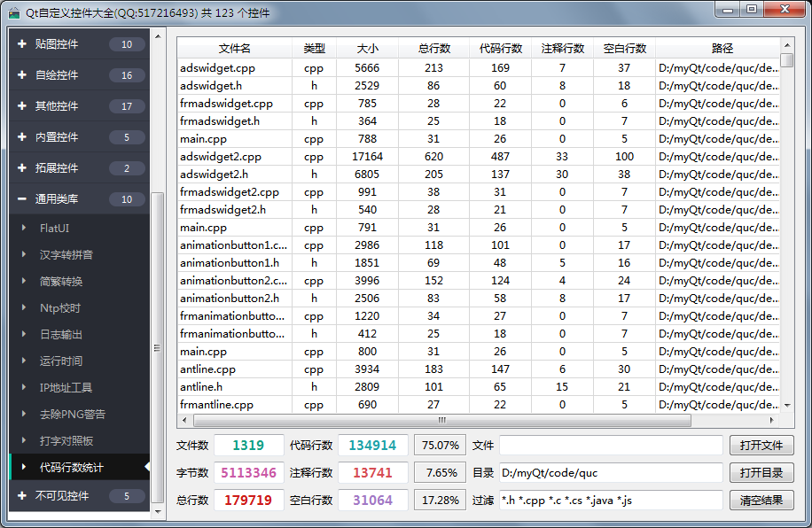Select the Ntp校时 sidebar entry
812x528 pixels.
[x=60, y=308]
